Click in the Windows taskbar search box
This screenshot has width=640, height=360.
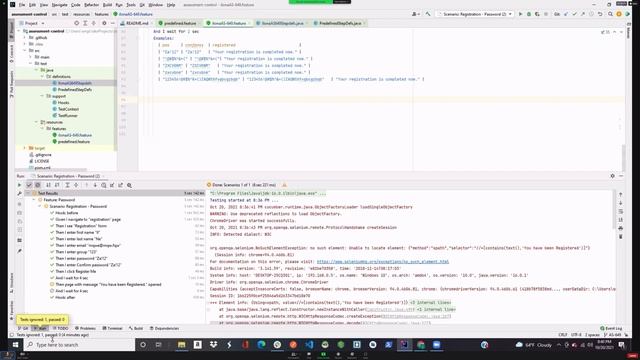[x=80, y=345]
